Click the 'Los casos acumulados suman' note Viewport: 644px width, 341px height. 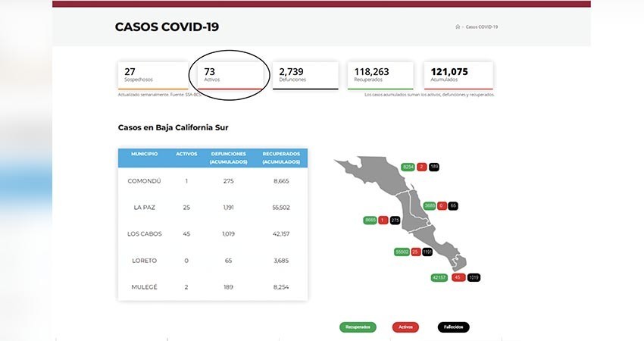click(430, 95)
